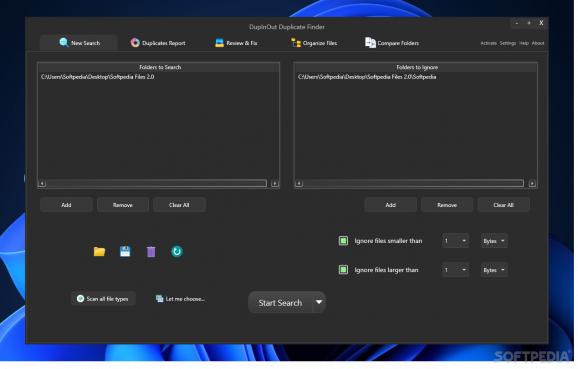Click the Ignore files larger than label
578x369 pixels.
[386, 270]
